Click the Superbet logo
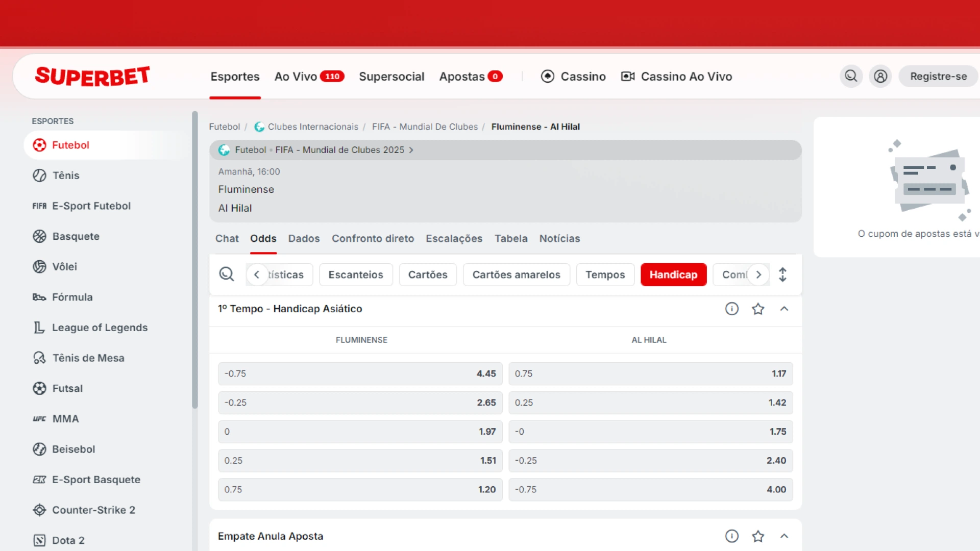Screen dimensions: 980x551 [x=92, y=76]
